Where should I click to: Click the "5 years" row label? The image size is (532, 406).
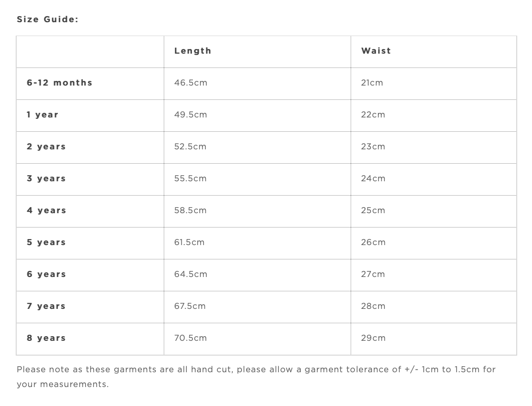46,242
